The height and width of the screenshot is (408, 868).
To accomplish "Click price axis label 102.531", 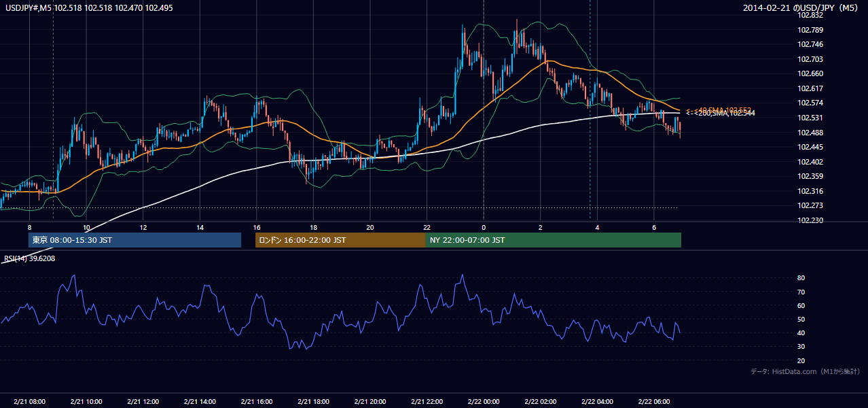I will (810, 118).
